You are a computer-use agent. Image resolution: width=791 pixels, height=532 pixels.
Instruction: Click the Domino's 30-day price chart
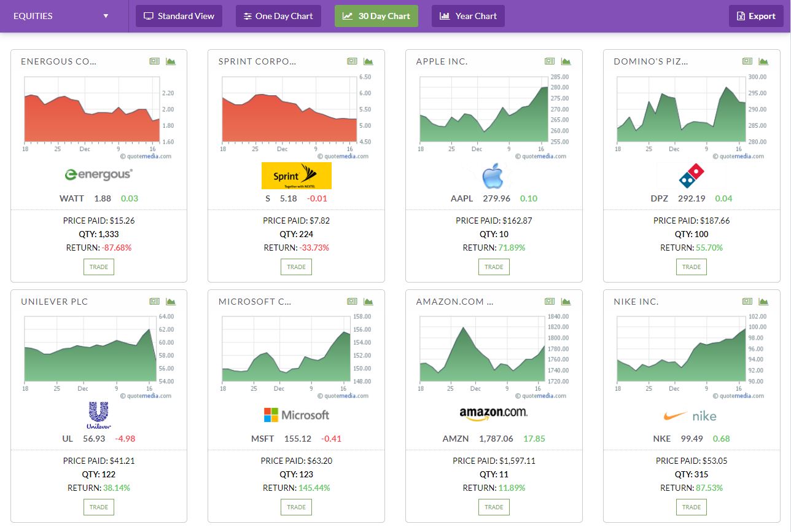coord(692,115)
